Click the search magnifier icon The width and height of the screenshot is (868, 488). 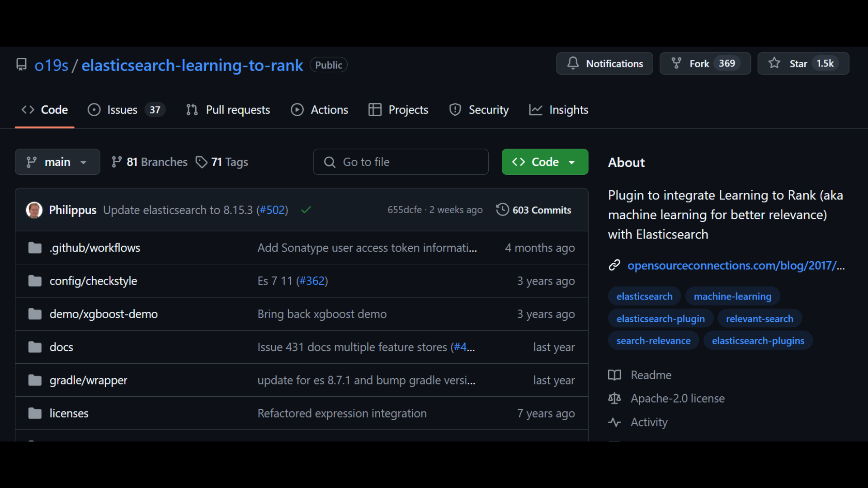330,162
